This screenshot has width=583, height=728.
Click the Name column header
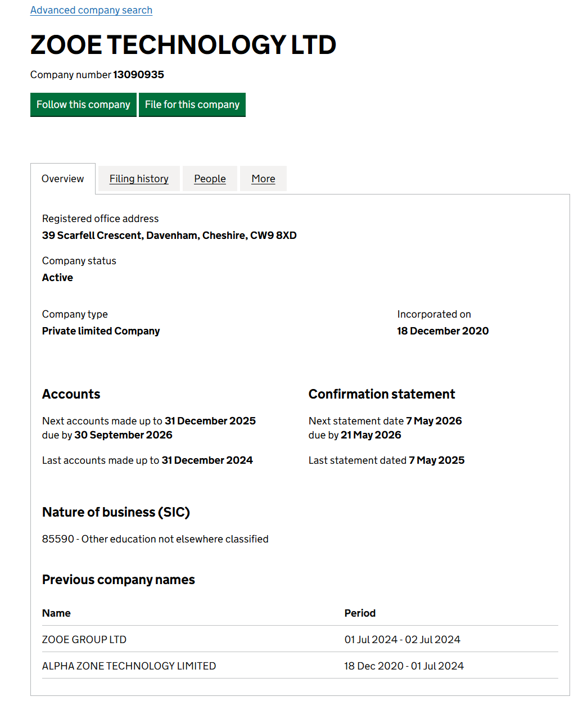pyautogui.click(x=56, y=613)
